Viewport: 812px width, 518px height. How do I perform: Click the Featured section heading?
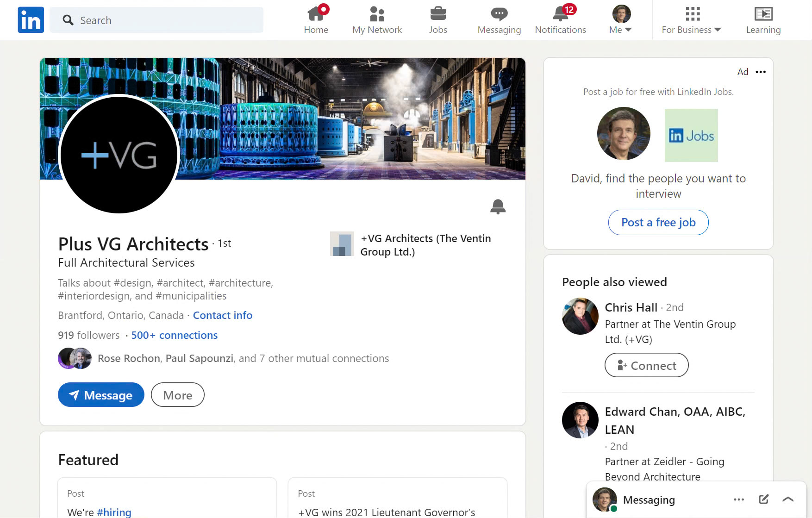pyautogui.click(x=88, y=460)
